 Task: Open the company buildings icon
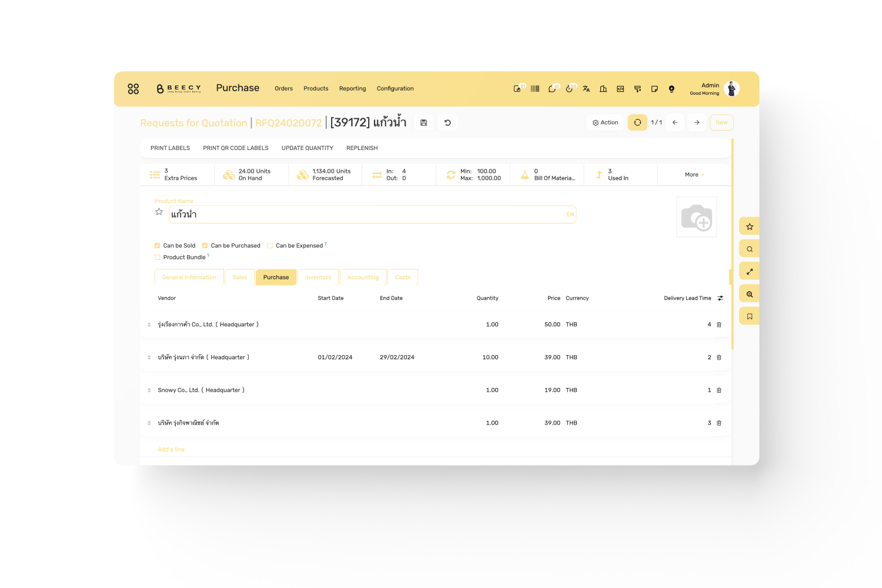603,89
